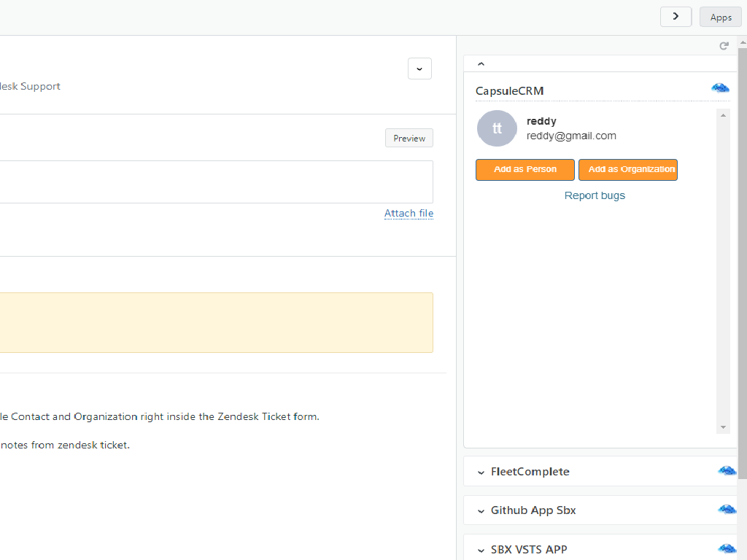Click the CapsuleCRM panel scrollbar down arrow
Viewport: 747px width, 560px height.
tap(723, 427)
